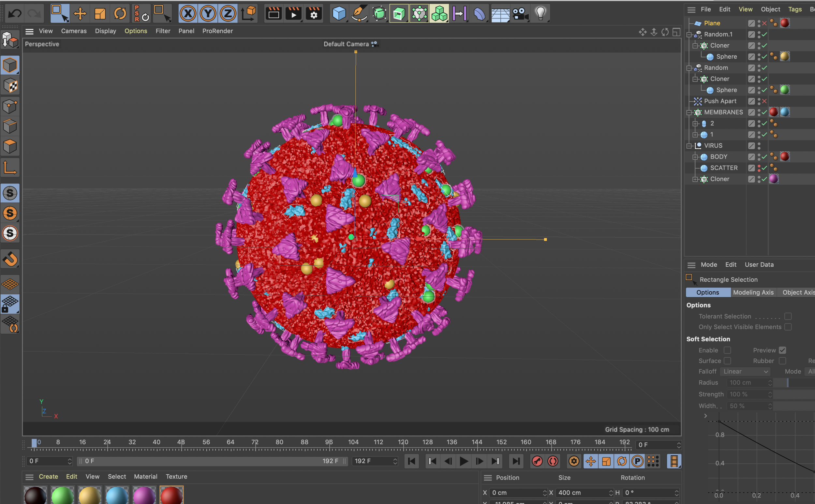Add a Cube primitive from toolbar

pyautogui.click(x=339, y=14)
